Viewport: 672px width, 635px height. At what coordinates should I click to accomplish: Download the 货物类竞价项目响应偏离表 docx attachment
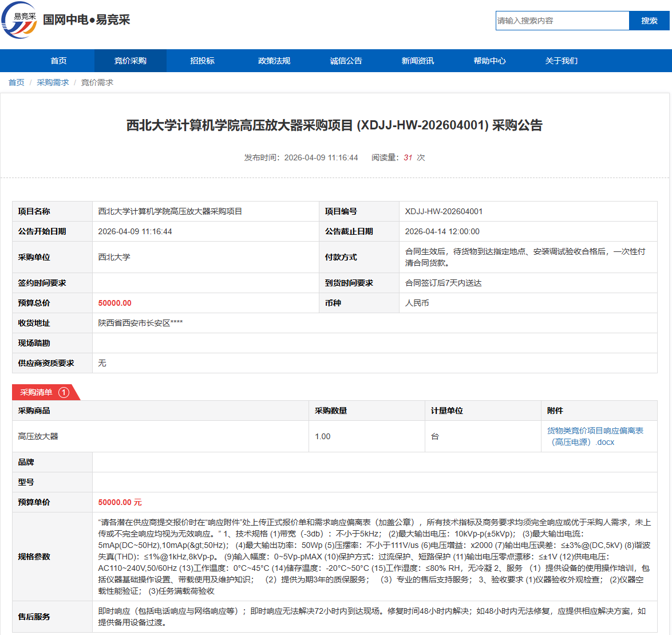(595, 436)
